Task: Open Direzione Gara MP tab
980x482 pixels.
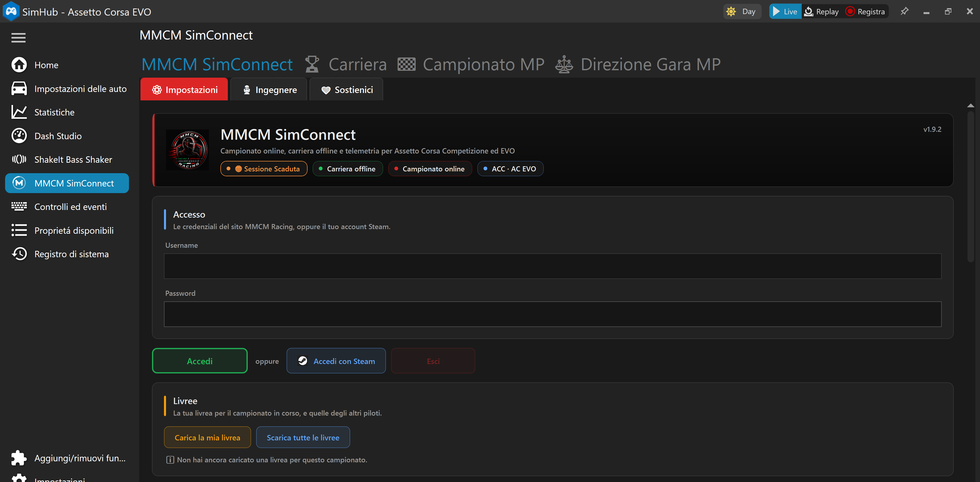Action: coord(638,64)
